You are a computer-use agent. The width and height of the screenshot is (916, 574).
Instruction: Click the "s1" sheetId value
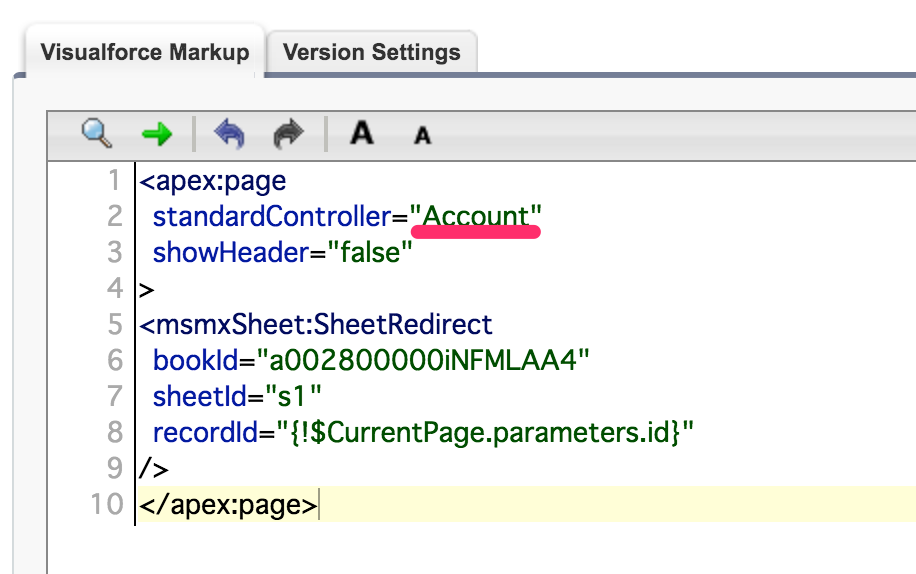pos(293,396)
